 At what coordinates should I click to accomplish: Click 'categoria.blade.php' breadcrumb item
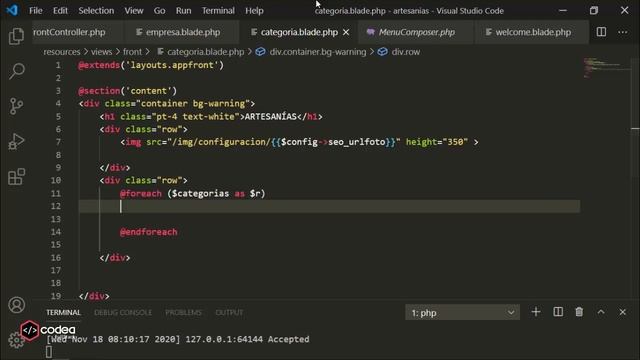205,52
